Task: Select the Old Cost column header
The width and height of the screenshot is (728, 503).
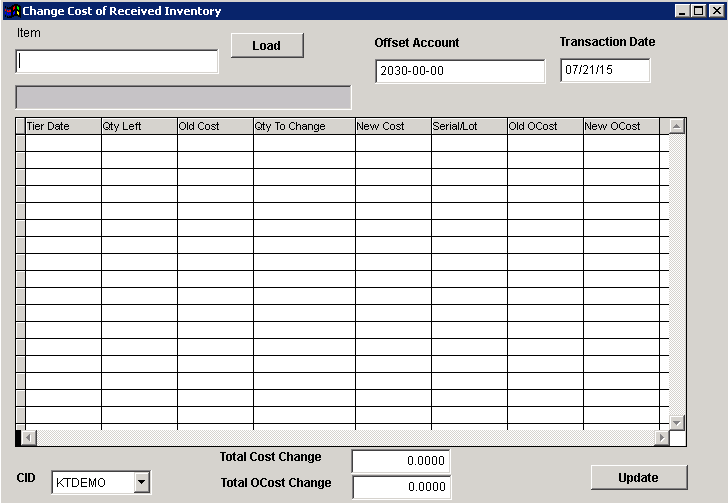Action: click(x=215, y=127)
